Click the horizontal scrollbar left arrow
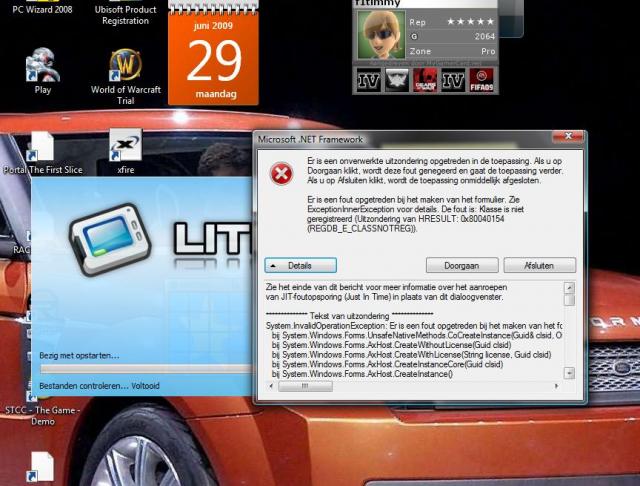This screenshot has width=640, height=486. pyautogui.click(x=271, y=386)
